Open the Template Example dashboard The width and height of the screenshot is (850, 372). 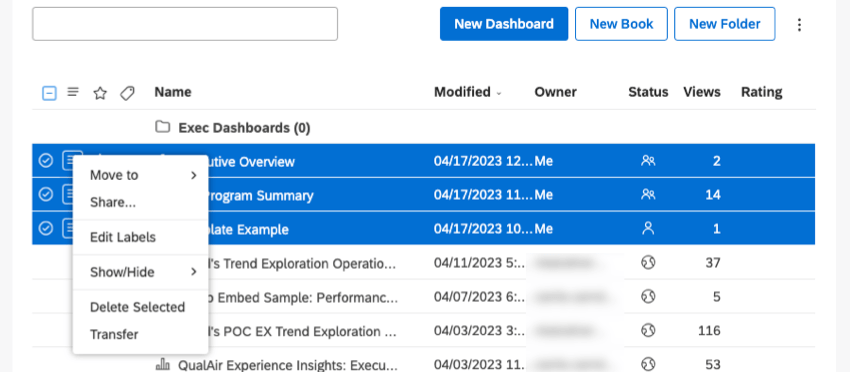pos(248,229)
